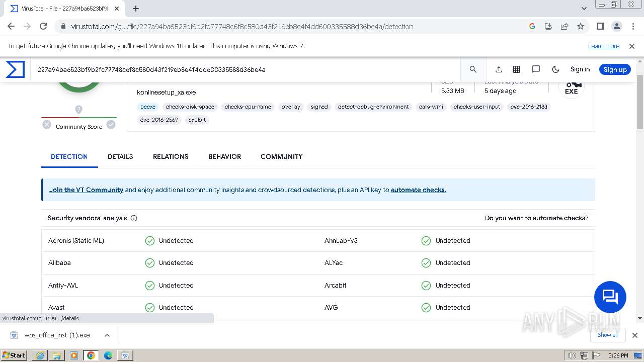This screenshot has height=362, width=644.
Task: Click automate checks link
Action: click(419, 190)
